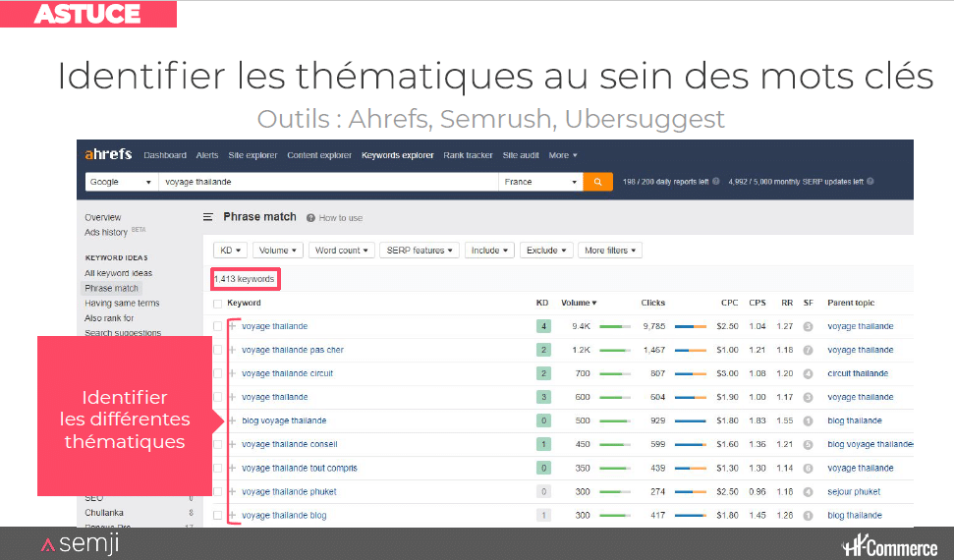Open parent topic circuit thailande link
954x560 pixels.
click(858, 373)
